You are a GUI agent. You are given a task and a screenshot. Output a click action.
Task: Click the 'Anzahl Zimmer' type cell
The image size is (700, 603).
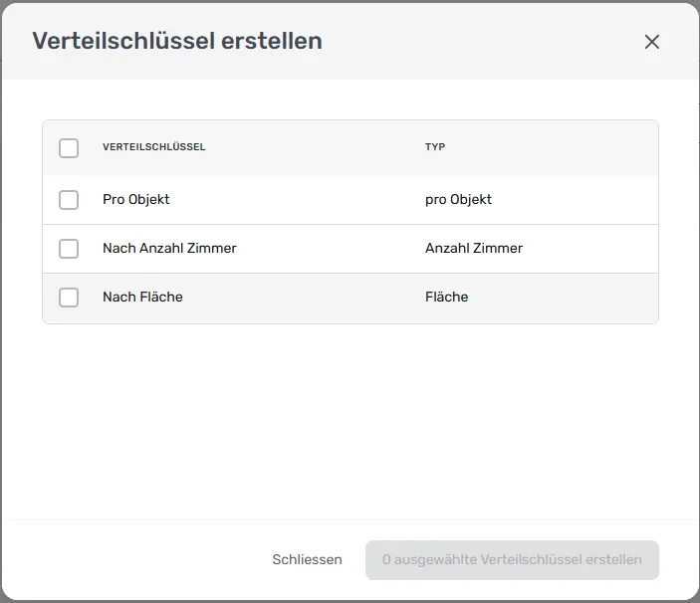(x=474, y=248)
